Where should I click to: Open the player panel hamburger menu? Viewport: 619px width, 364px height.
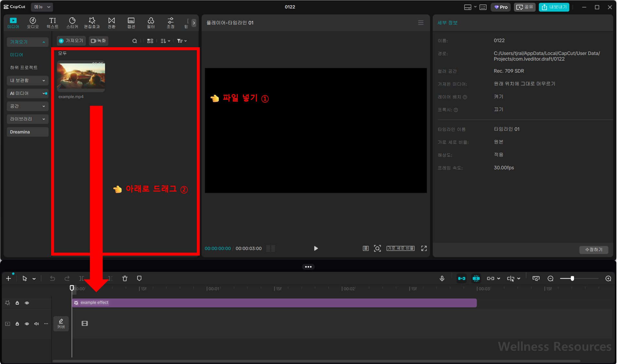[421, 23]
